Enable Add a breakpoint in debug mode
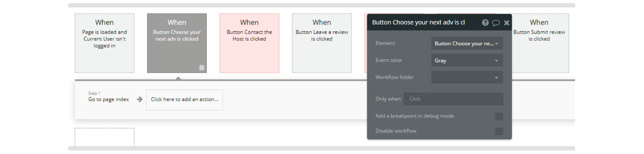The height and width of the screenshot is (154, 644). [499, 116]
